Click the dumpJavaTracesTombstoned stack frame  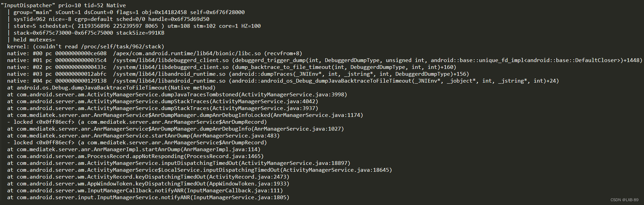click(x=177, y=95)
